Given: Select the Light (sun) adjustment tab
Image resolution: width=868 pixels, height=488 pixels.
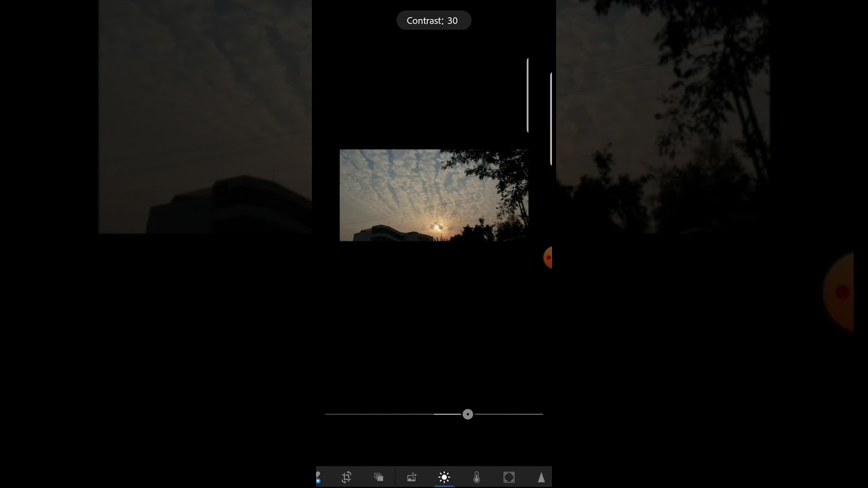Looking at the screenshot, I should (x=444, y=477).
